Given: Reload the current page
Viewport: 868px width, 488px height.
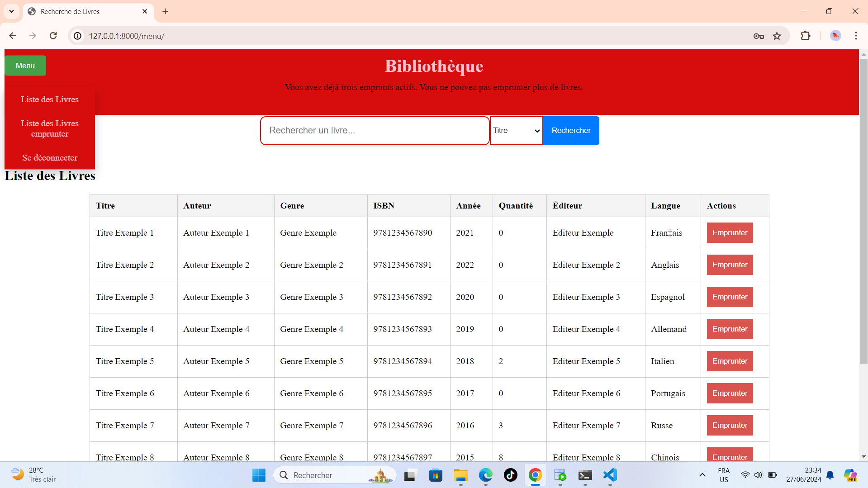Looking at the screenshot, I should click(x=53, y=36).
